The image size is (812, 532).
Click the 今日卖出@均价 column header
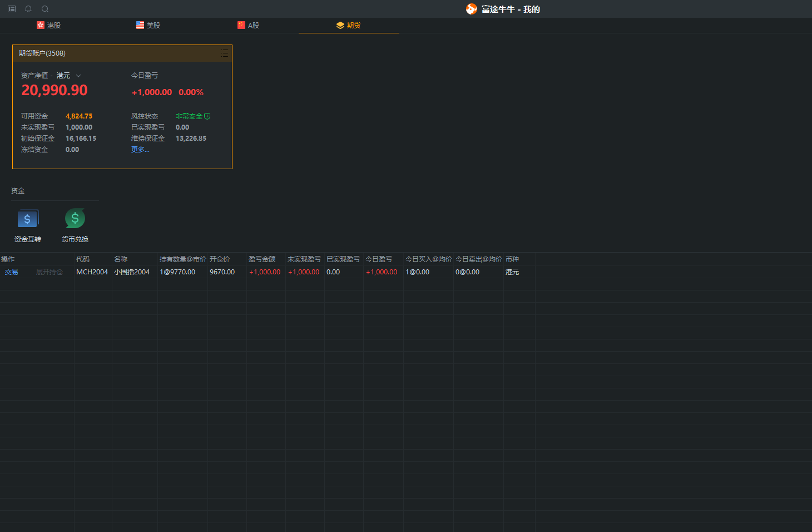[x=479, y=259]
